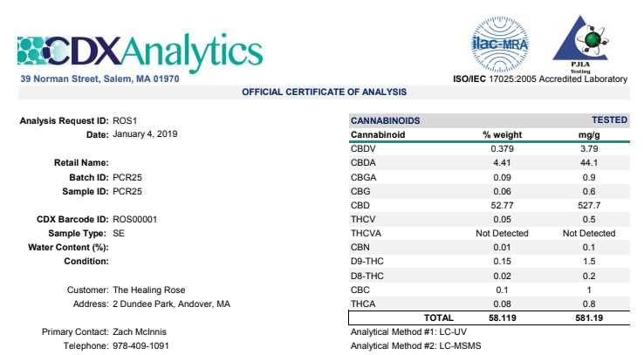Click THCVA mg/g Not Detected
This screenshot has width=644, height=355.
[x=589, y=233]
